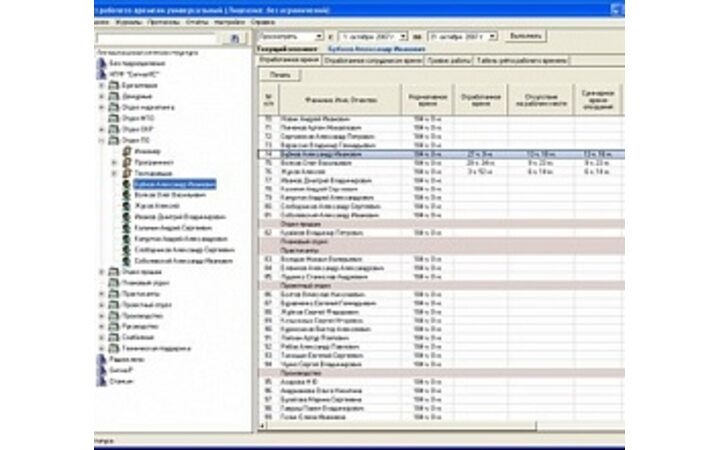
Task: Open the end date dropdown (31 октября 2007)
Action: (x=492, y=36)
